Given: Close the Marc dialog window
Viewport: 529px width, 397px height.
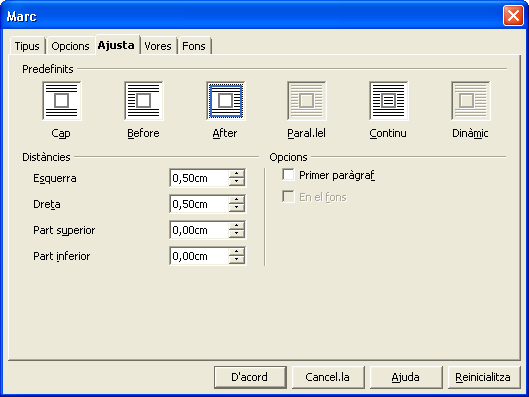Looking at the screenshot, I should point(513,16).
